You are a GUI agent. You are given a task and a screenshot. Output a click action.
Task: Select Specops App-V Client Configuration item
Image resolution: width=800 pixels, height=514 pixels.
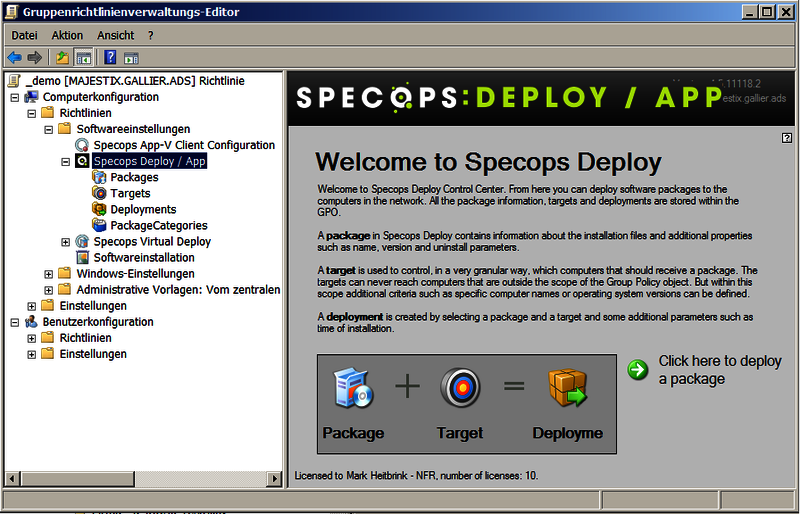point(184,145)
